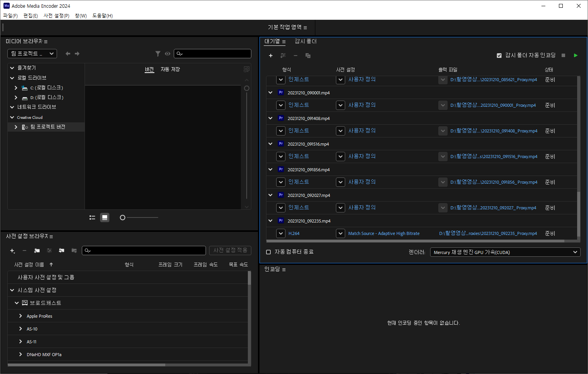
Task: Open Queue panel menu icon
Action: pyautogui.click(x=284, y=42)
